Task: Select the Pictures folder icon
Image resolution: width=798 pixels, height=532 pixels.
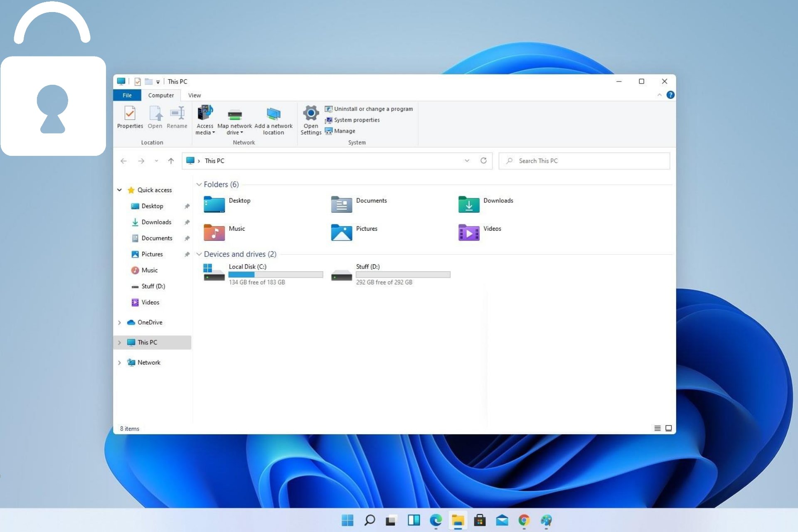Action: pos(341,232)
